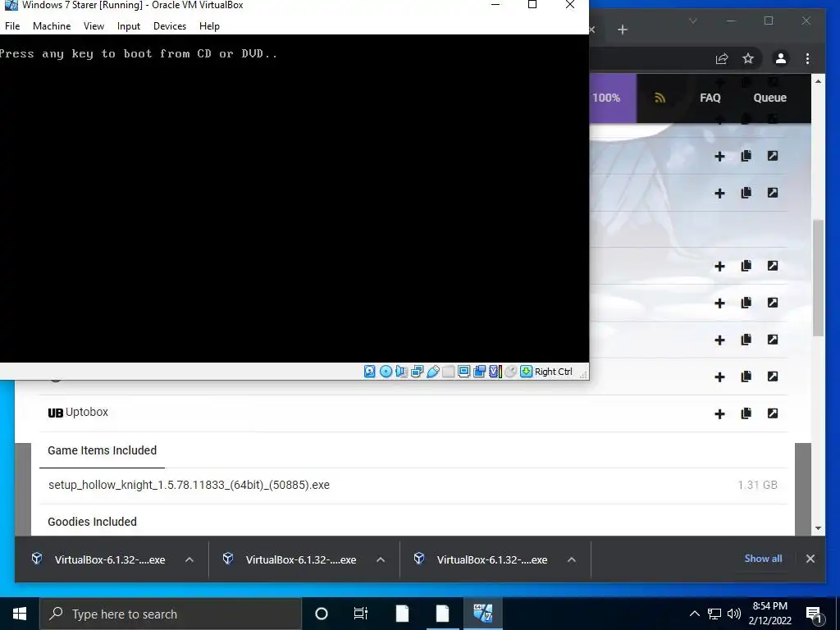This screenshot has height=630, width=840.
Task: Click the 100% purple header item
Action: click(613, 98)
